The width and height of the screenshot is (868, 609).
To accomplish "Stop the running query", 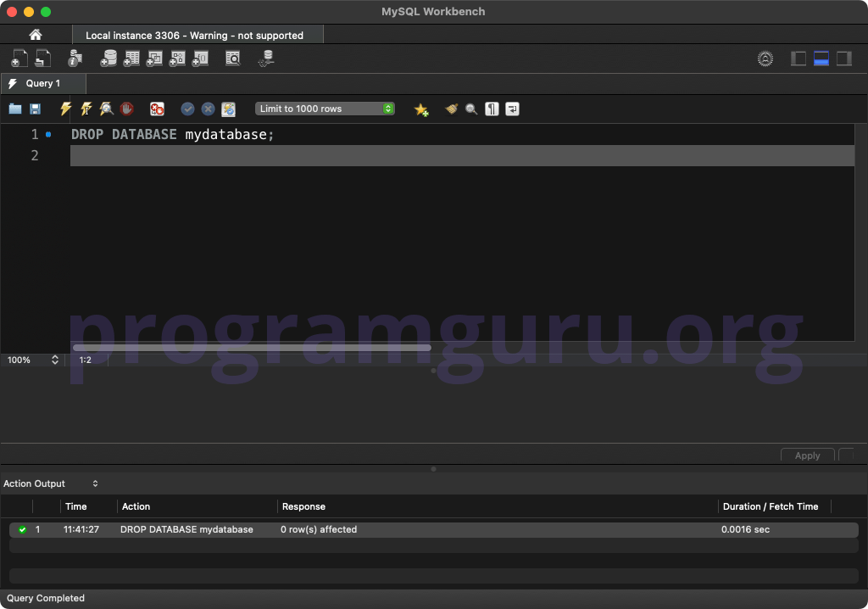I will (127, 109).
